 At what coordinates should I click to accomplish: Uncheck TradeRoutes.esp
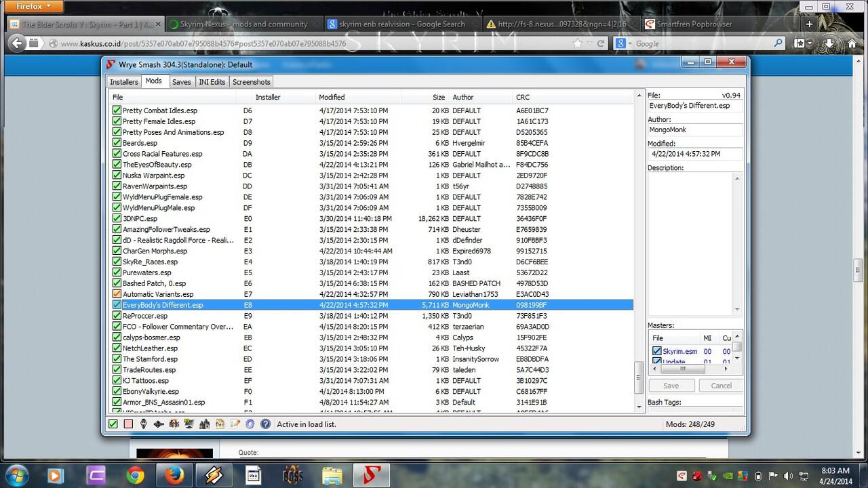click(x=117, y=370)
